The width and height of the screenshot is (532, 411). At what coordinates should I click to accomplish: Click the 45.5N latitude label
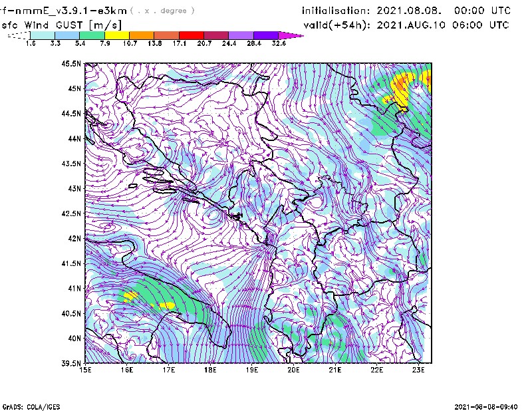[x=71, y=63]
